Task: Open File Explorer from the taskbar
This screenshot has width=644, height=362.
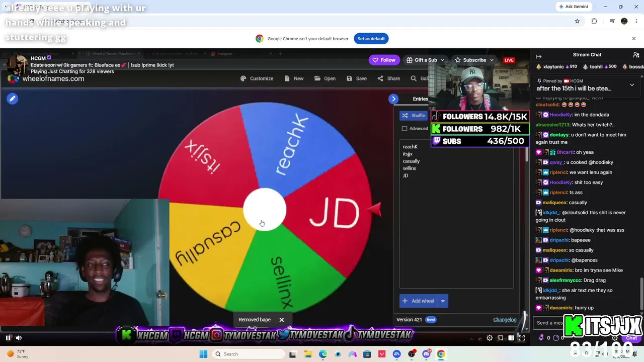Action: click(308, 354)
